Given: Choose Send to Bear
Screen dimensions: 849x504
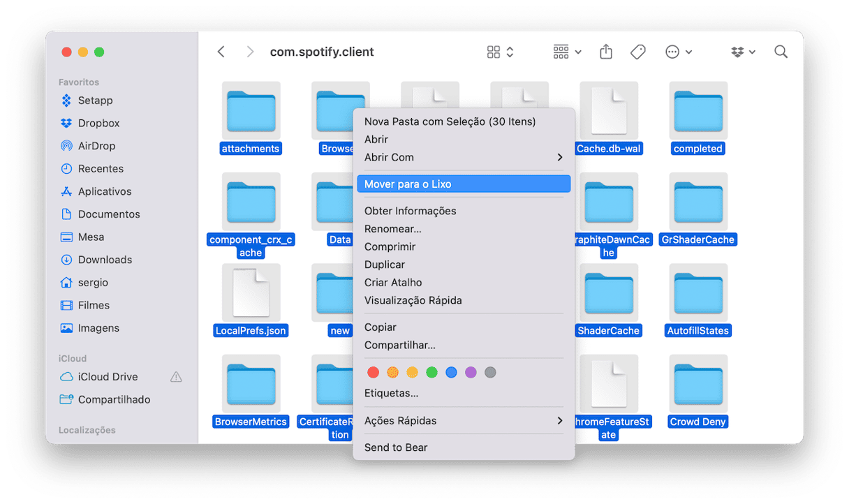Looking at the screenshot, I should click(x=464, y=447).
